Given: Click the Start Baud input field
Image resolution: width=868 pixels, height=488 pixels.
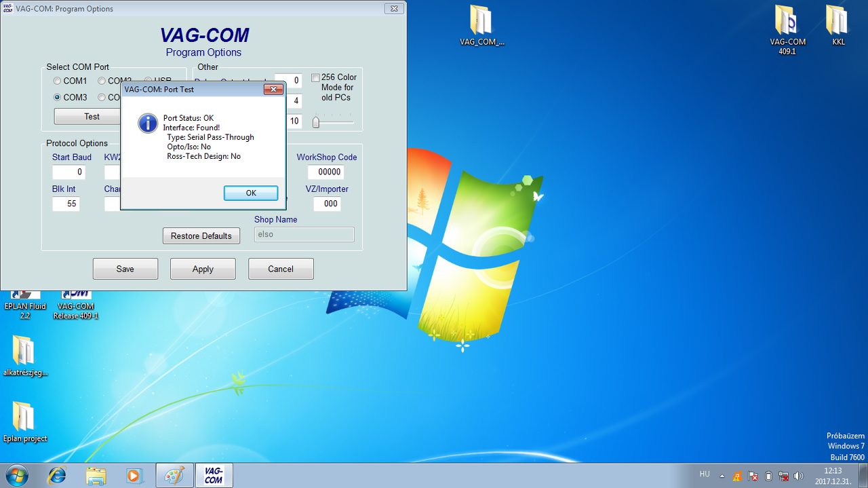Looking at the screenshot, I should pos(68,172).
